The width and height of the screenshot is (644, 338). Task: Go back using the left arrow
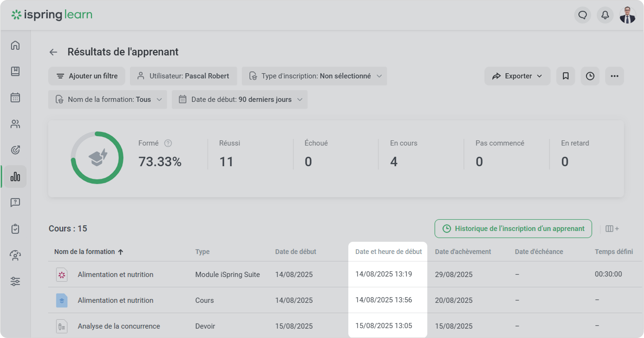(54, 52)
